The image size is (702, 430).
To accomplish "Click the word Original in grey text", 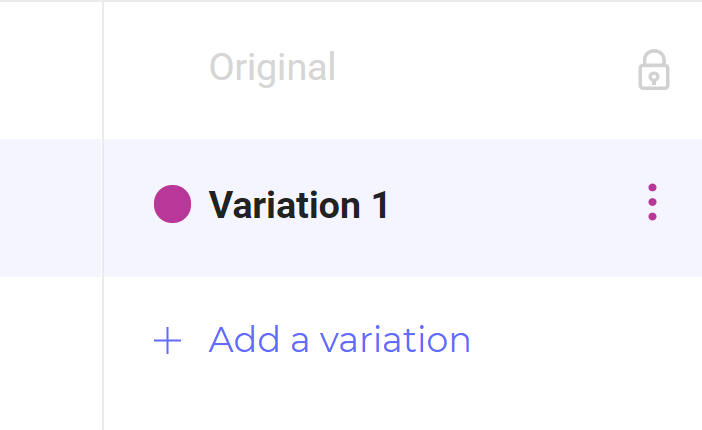I will [272, 67].
